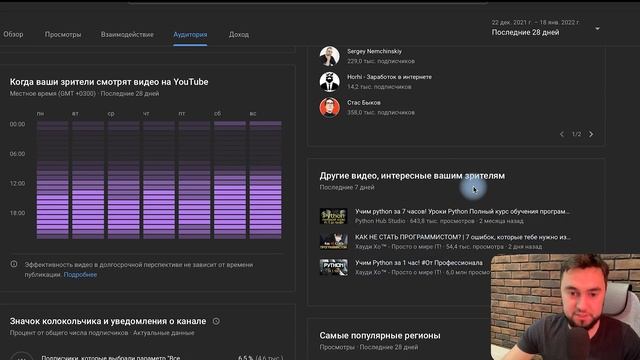Go to the Доход tab
The height and width of the screenshot is (360, 640).
[239, 35]
